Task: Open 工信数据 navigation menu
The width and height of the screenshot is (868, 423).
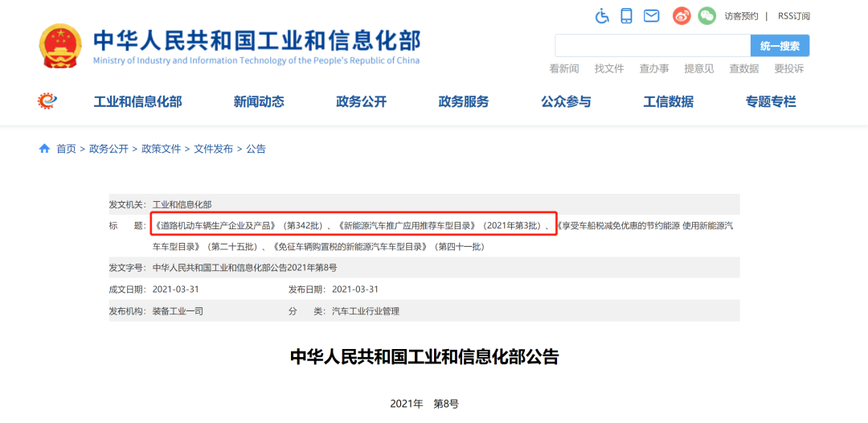Action: (x=668, y=102)
